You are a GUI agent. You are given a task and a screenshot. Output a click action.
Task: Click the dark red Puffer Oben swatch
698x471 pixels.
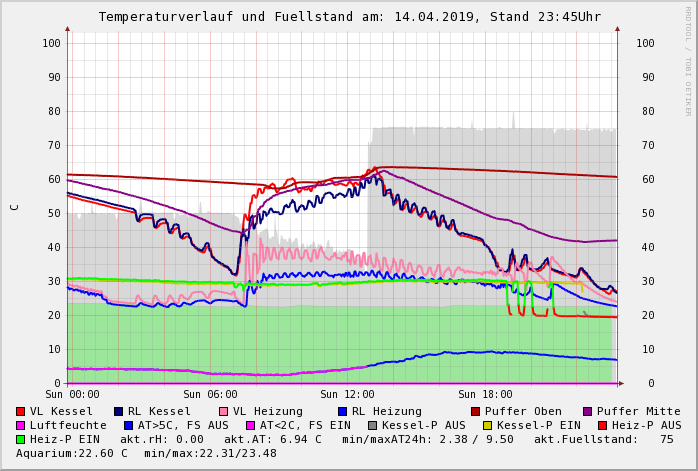click(475, 412)
